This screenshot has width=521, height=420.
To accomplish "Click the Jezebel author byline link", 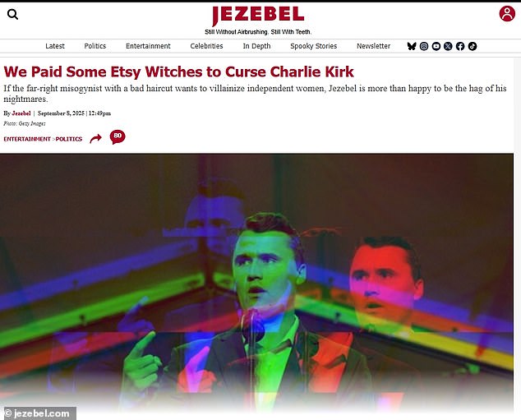I will pos(21,113).
